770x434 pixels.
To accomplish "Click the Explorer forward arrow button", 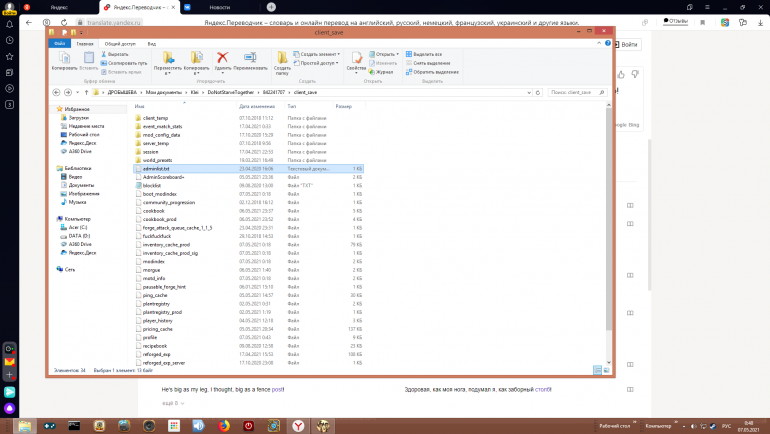I will tap(68, 92).
